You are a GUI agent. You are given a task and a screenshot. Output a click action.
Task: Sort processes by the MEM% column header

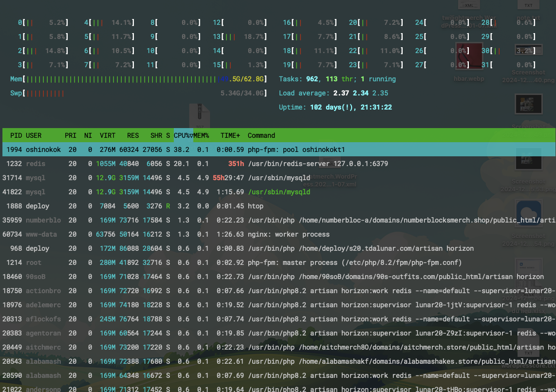pos(201,135)
